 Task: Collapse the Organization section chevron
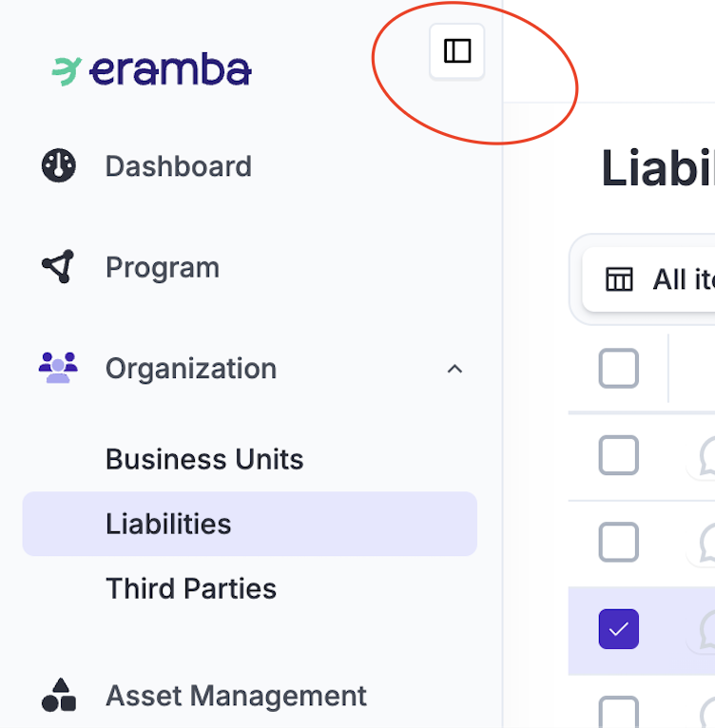[x=454, y=369]
